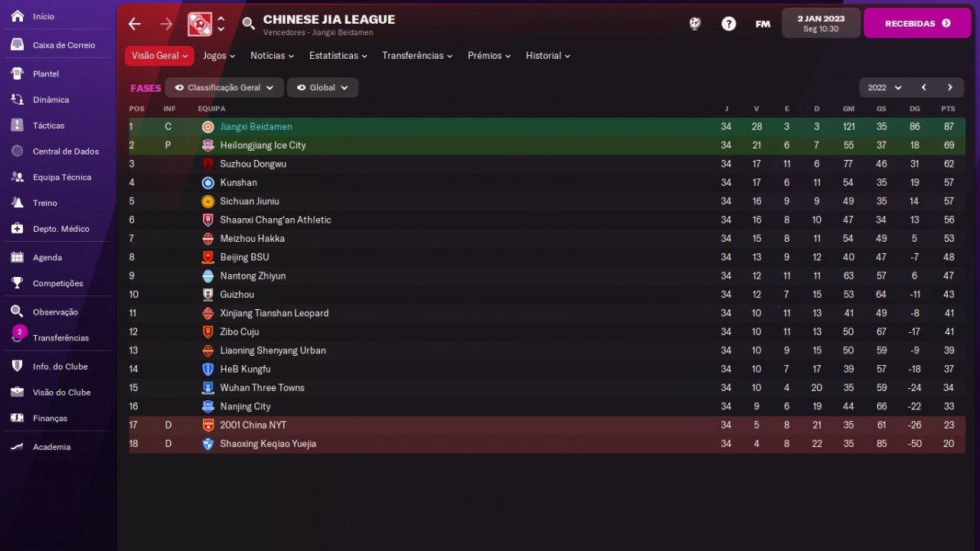Go to previous season arrow
The image size is (980, 551).
[x=924, y=87]
